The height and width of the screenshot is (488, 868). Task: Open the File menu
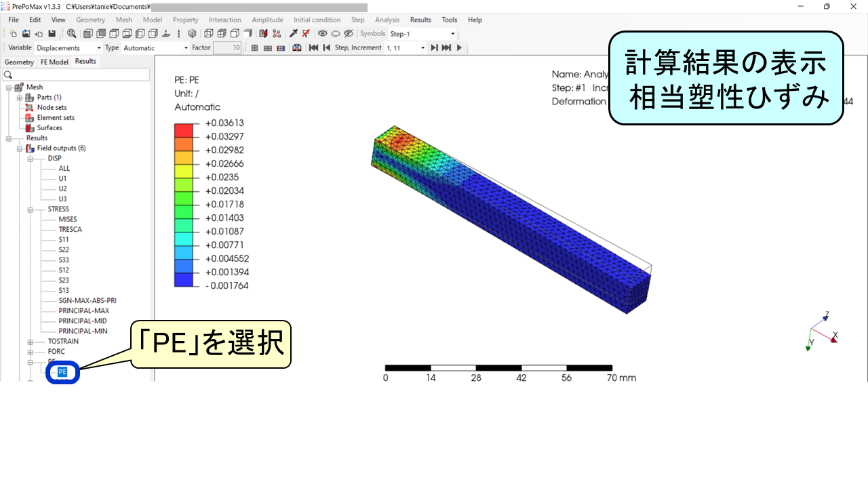(14, 20)
